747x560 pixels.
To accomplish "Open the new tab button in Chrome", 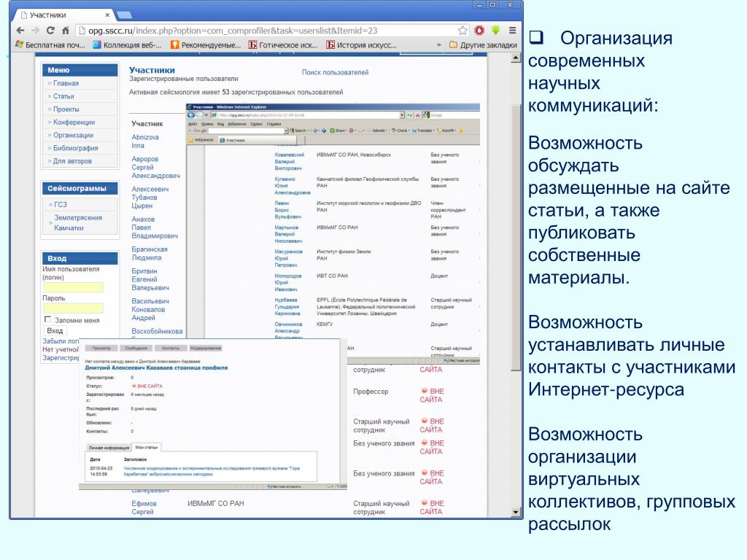I will pos(124,15).
